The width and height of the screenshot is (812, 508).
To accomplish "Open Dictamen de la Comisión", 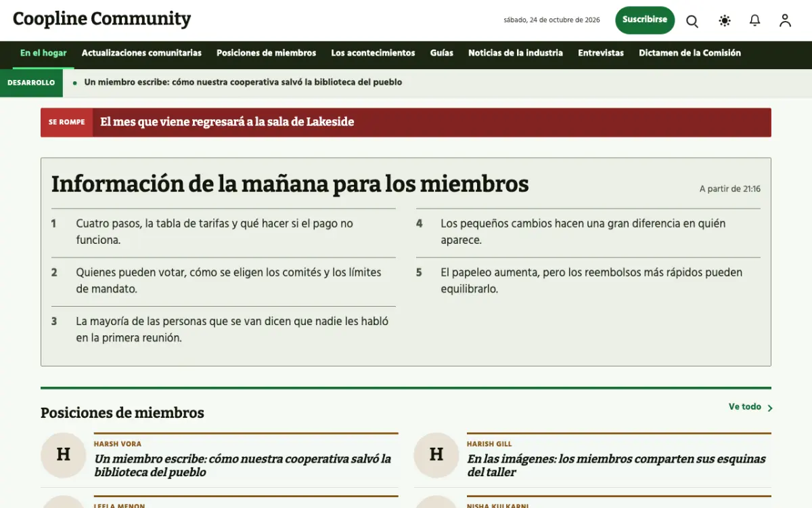I will [x=690, y=53].
